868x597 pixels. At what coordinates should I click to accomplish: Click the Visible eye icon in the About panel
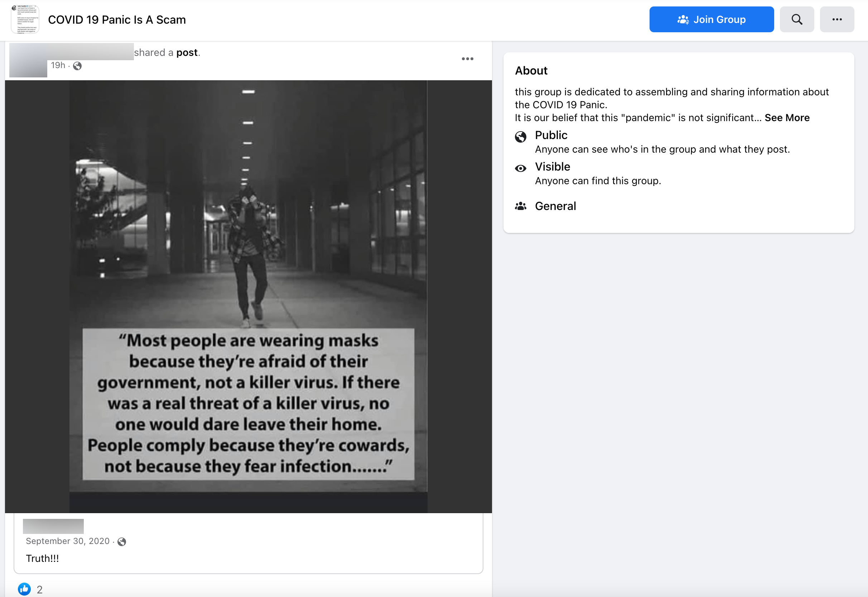click(520, 168)
